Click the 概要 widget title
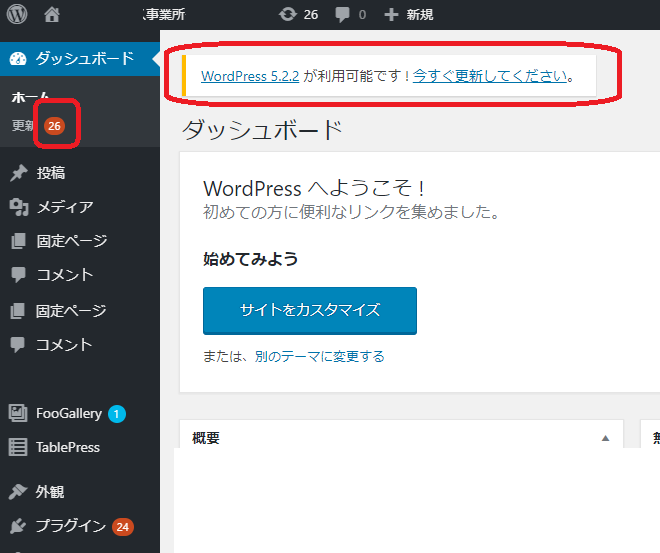Viewport: 660px width, 553px height. [x=206, y=438]
